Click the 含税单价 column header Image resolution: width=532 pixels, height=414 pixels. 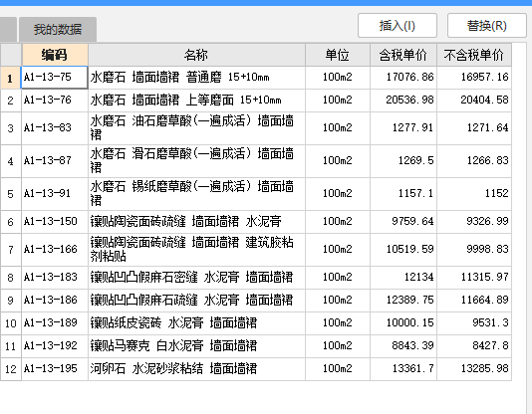click(x=403, y=55)
